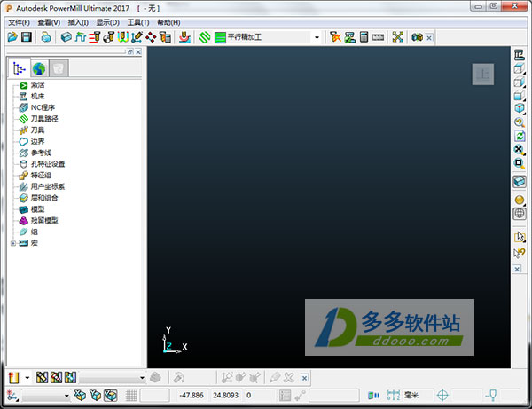Image resolution: width=532 pixels, height=409 pixels.
Task: Open the calculator icon in the toolbar
Action: [364, 37]
